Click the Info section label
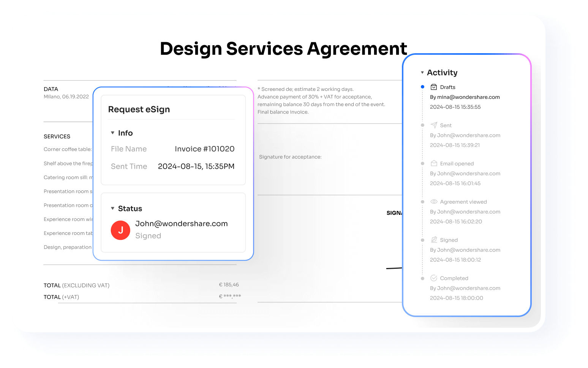The image size is (588, 368). (125, 133)
